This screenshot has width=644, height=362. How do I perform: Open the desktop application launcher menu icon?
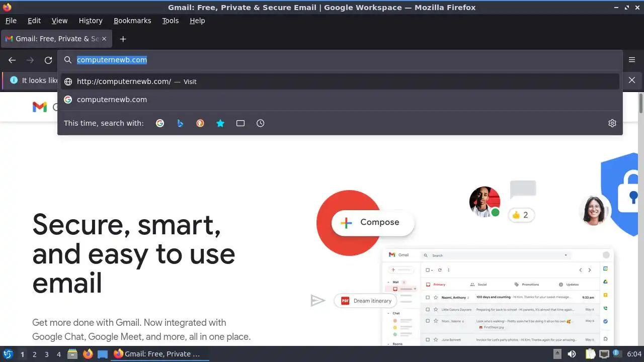[8, 354]
